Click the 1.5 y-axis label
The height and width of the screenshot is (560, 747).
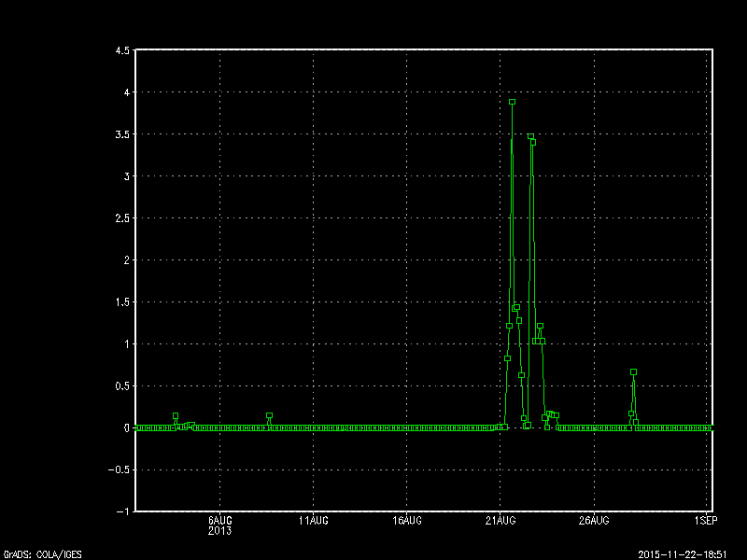tap(122, 301)
